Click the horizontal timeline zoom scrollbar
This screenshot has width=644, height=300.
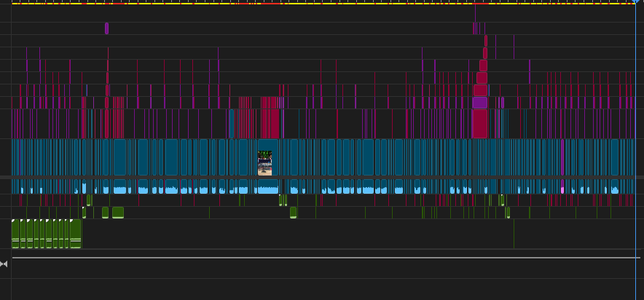coord(326,258)
